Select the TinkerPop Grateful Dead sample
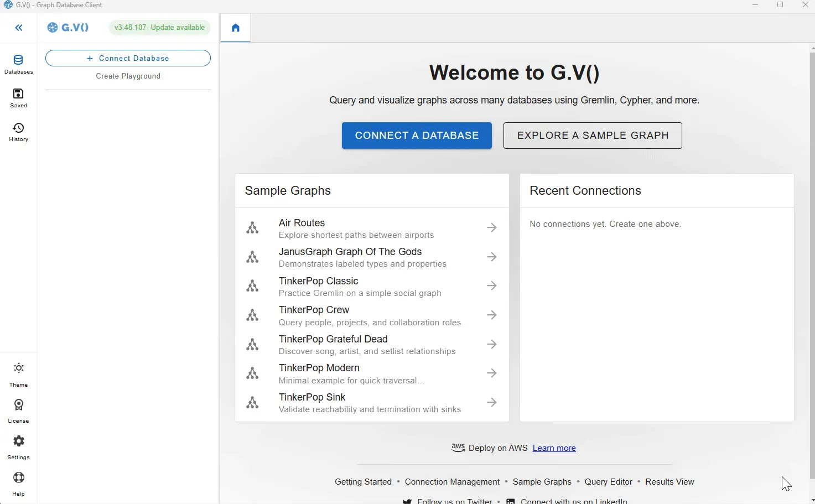This screenshot has width=815, height=504. pyautogui.click(x=333, y=339)
